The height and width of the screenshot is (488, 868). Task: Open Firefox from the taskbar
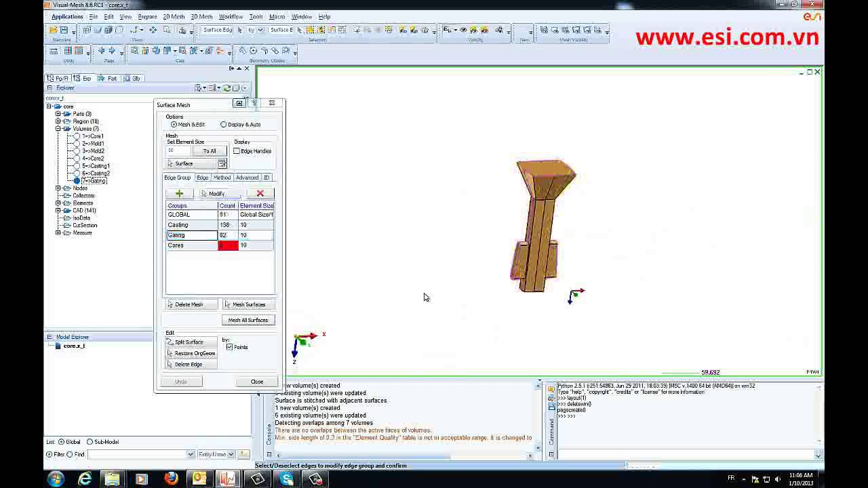[171, 479]
